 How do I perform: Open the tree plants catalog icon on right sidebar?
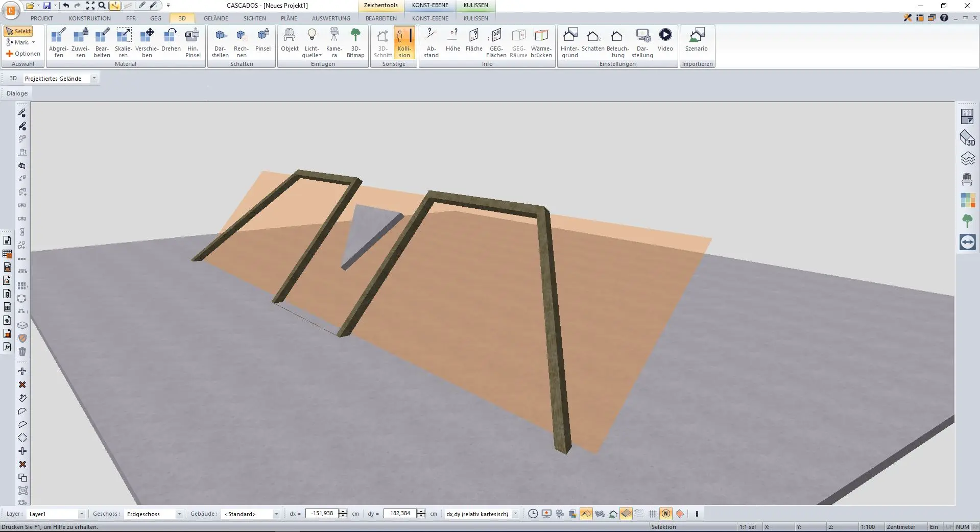(967, 221)
